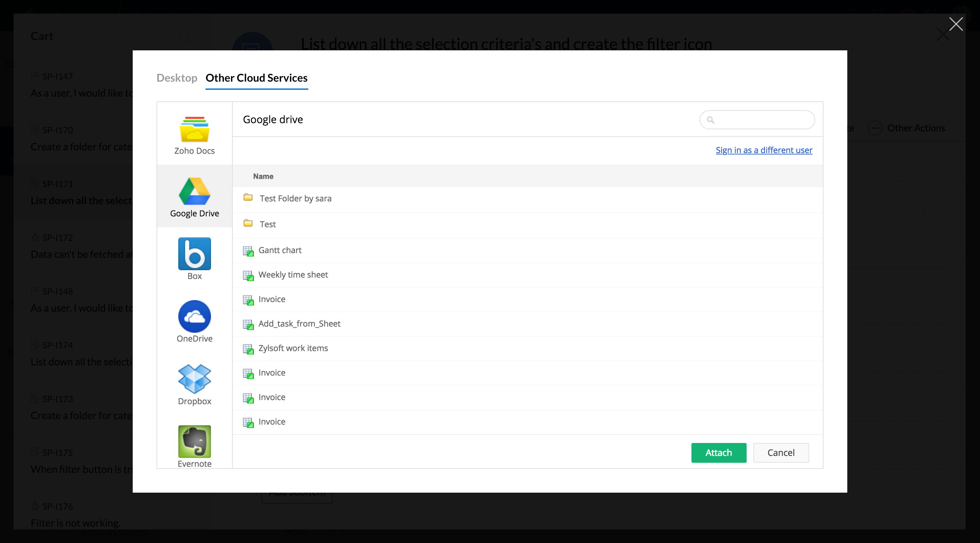Open the Test Folder by sara folder
Image resolution: width=980 pixels, height=543 pixels.
click(x=295, y=198)
